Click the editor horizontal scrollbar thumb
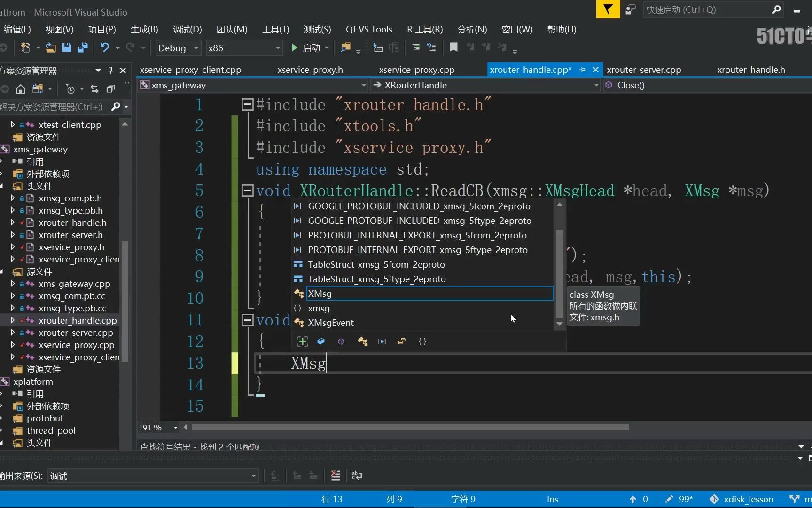Viewport: 812px width, 508px height. tap(410, 427)
